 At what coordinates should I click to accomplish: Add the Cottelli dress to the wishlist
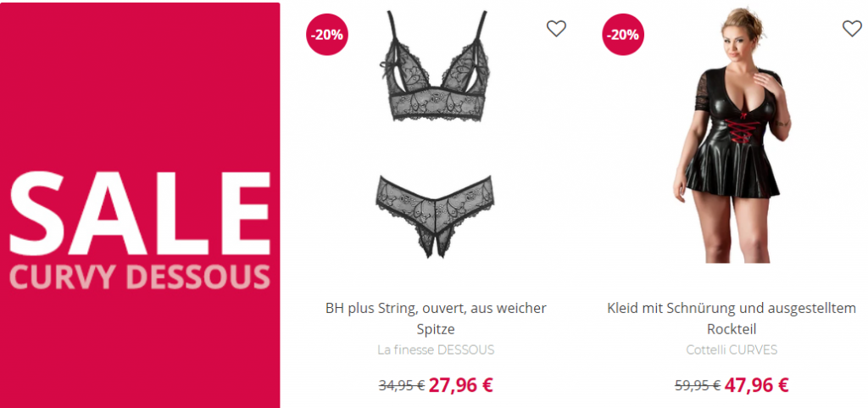pos(852,28)
